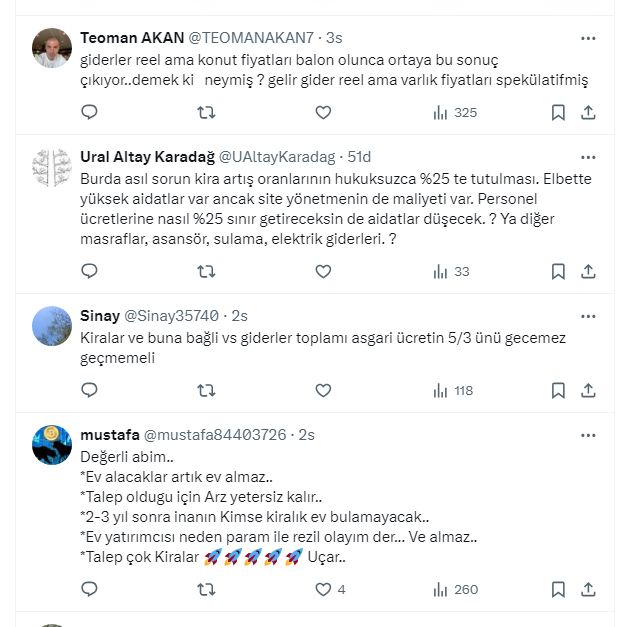Click Sinay's profile avatar
This screenshot has width=627, height=627.
pyautogui.click(x=51, y=326)
